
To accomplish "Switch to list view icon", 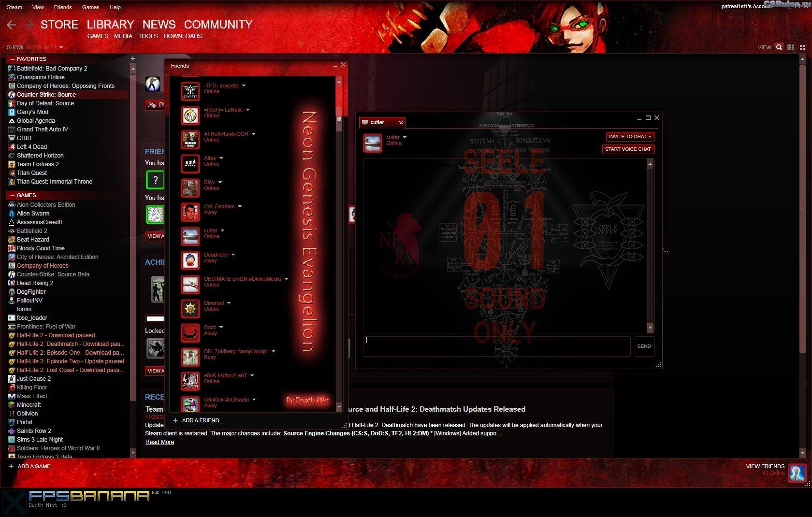I will pyautogui.click(x=791, y=47).
